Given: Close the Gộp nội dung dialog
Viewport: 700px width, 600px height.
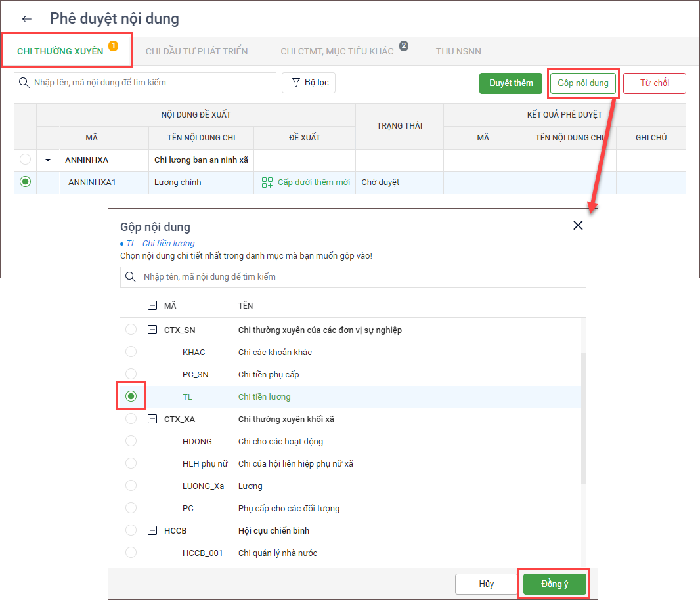Looking at the screenshot, I should pos(578,225).
